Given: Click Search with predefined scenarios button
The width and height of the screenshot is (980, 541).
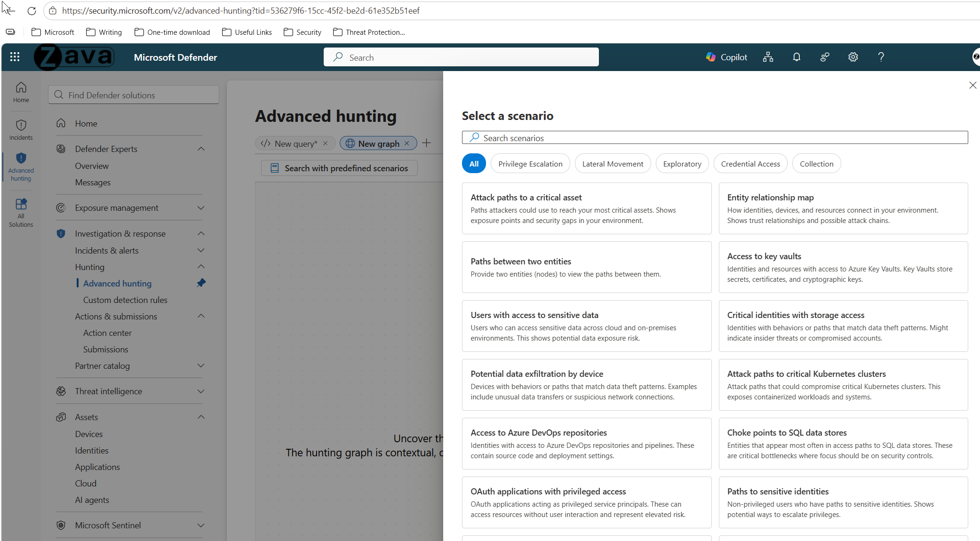Looking at the screenshot, I should pos(339,168).
